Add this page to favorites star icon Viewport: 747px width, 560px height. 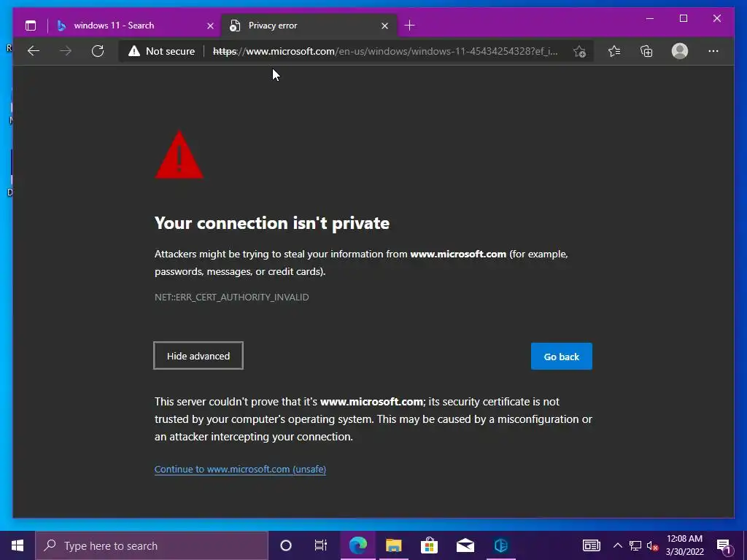pyautogui.click(x=579, y=51)
